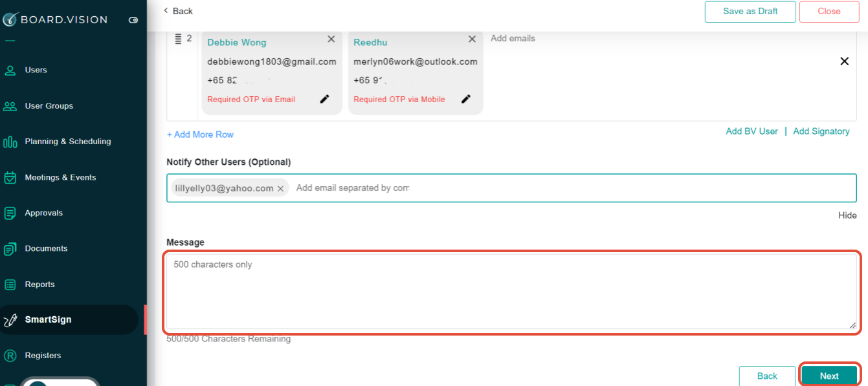Image resolution: width=868 pixels, height=386 pixels.
Task: Click the Message box resize grip
Action: [852, 325]
